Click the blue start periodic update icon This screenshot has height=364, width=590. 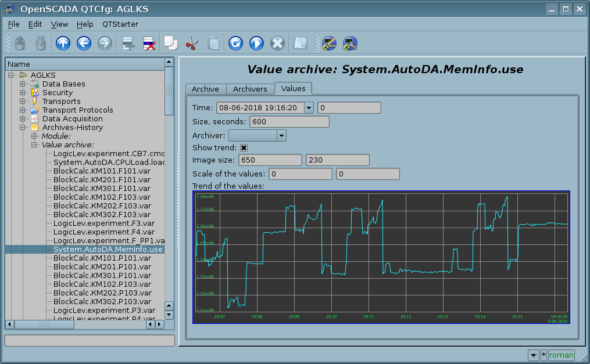pyautogui.click(x=256, y=44)
